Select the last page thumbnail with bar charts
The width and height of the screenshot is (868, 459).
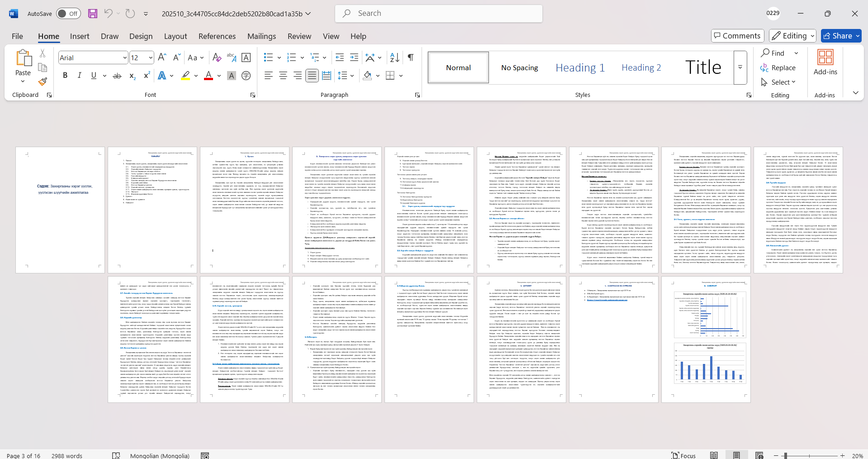(x=706, y=339)
